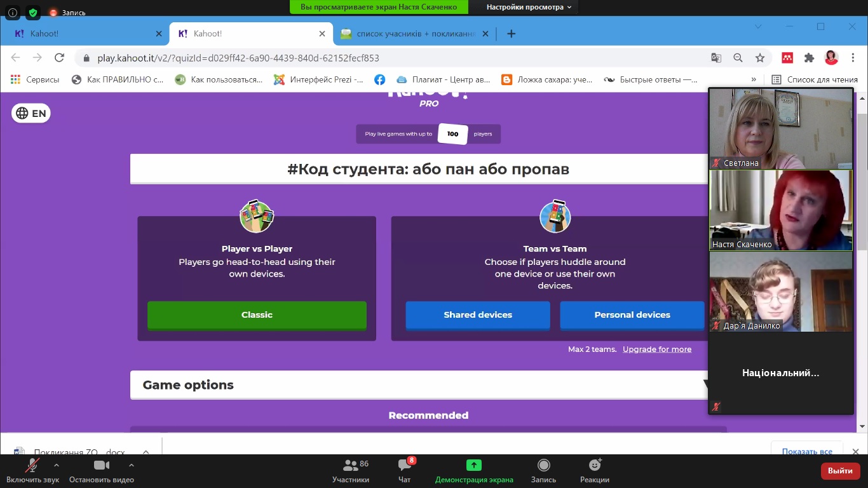Reload the Kahoot page
Image resolution: width=868 pixels, height=488 pixels.
click(59, 58)
